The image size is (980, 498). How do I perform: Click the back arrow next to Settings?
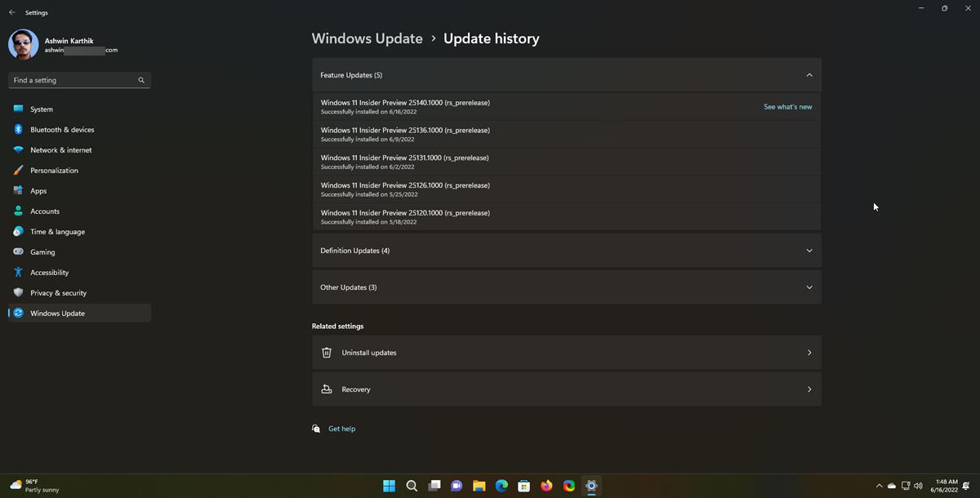(x=11, y=11)
